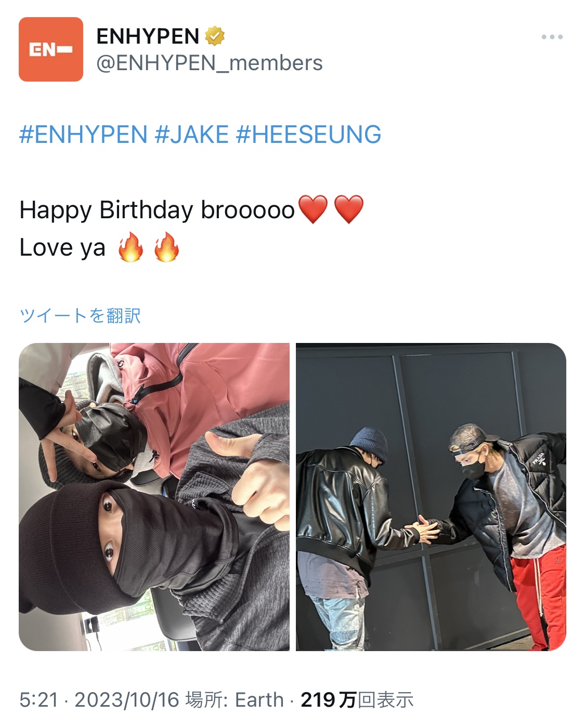This screenshot has height=728, width=585.
Task: Open the right handshake photo
Action: click(x=431, y=497)
